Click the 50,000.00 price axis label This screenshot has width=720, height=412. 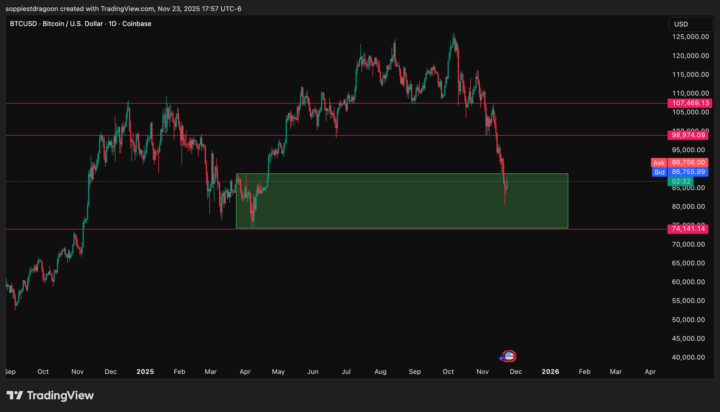click(688, 320)
